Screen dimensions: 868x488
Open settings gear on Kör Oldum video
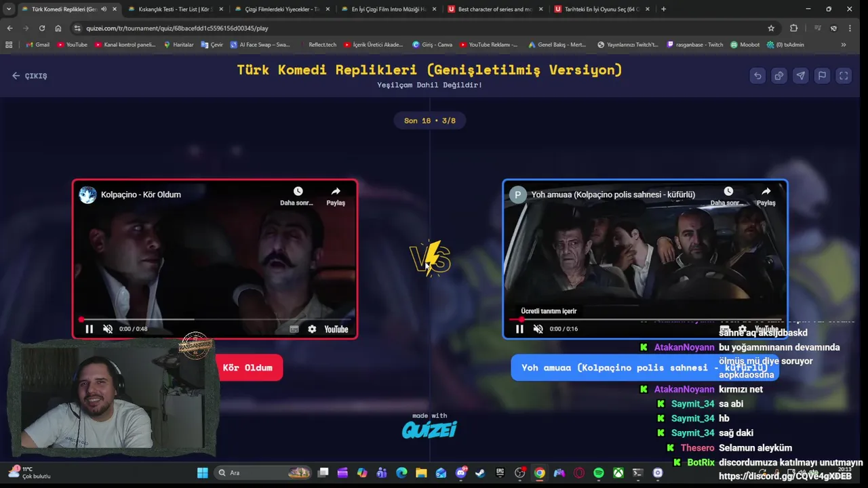[x=312, y=329]
